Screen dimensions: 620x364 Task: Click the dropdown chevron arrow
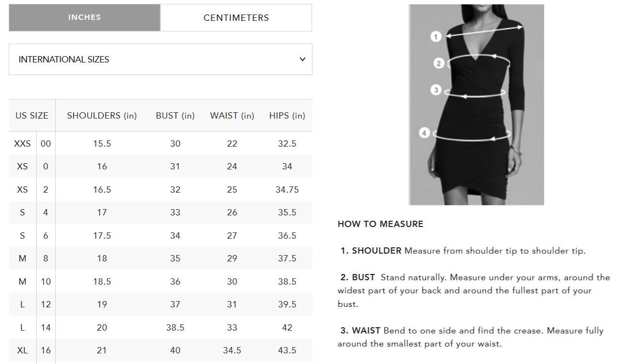(302, 60)
